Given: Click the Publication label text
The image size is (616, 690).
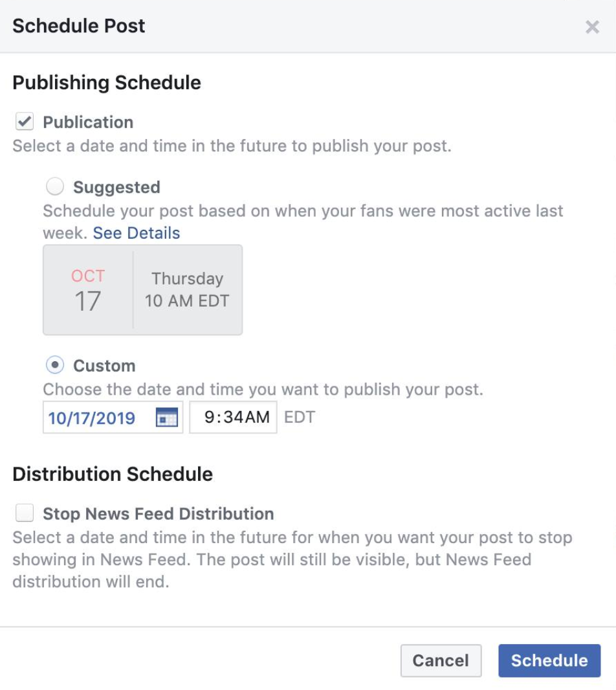Looking at the screenshot, I should [x=88, y=122].
